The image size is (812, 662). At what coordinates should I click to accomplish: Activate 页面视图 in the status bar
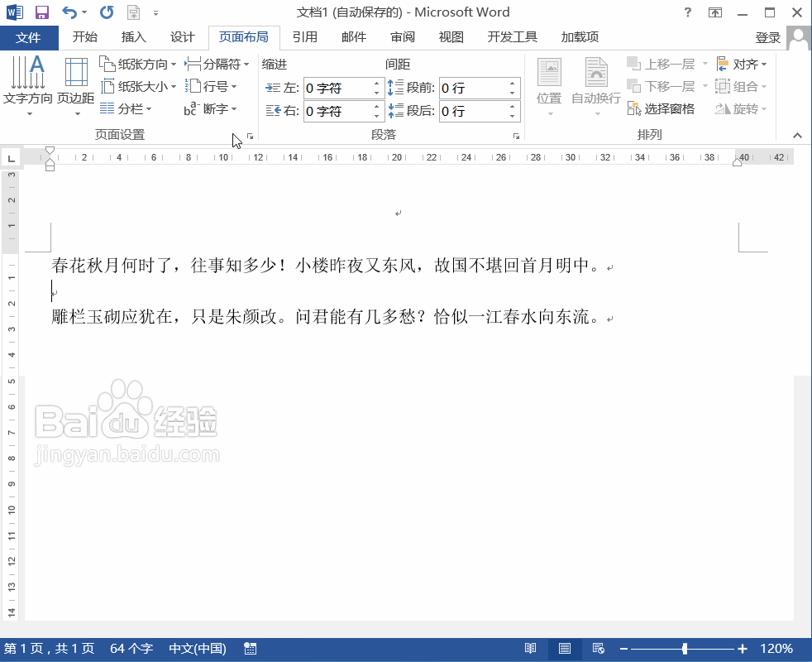pos(564,649)
